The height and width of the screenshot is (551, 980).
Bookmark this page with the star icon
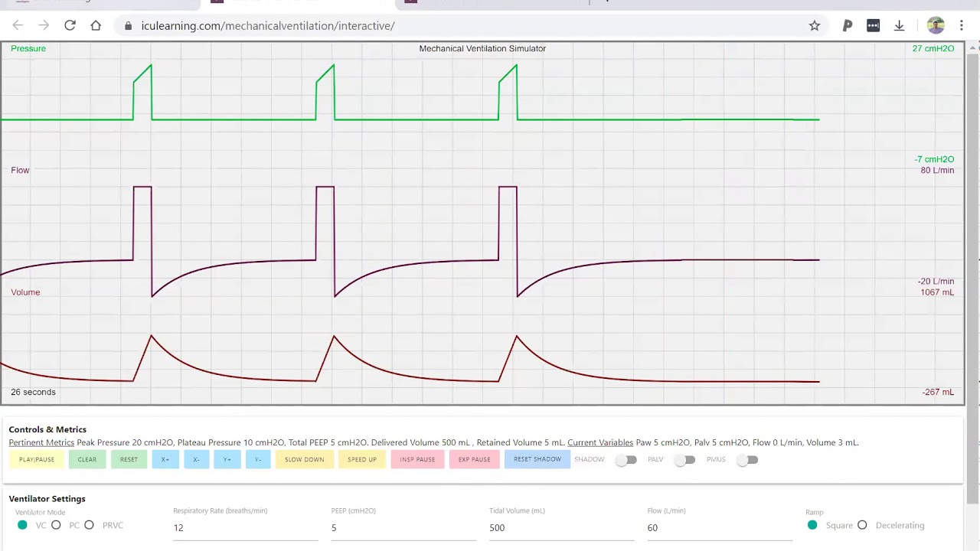pyautogui.click(x=815, y=25)
